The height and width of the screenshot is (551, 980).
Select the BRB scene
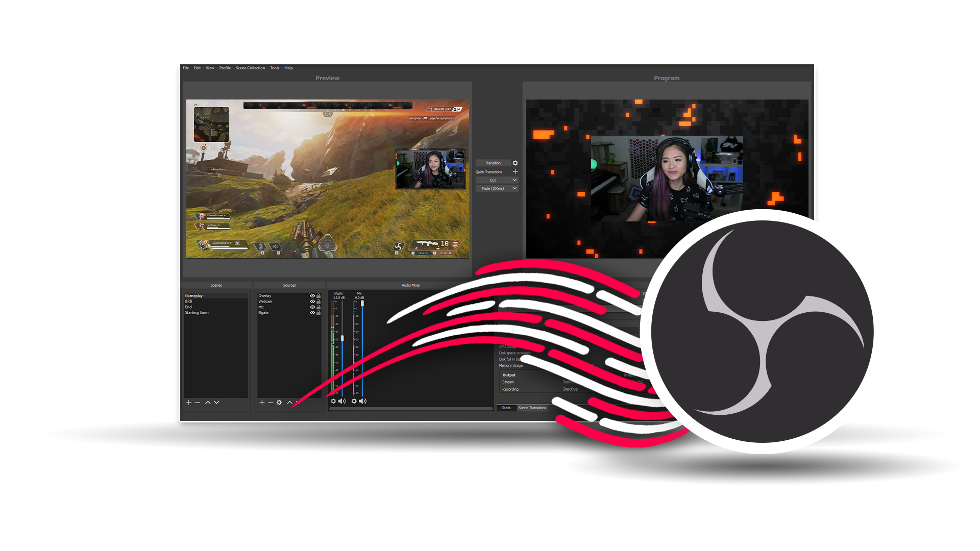216,302
